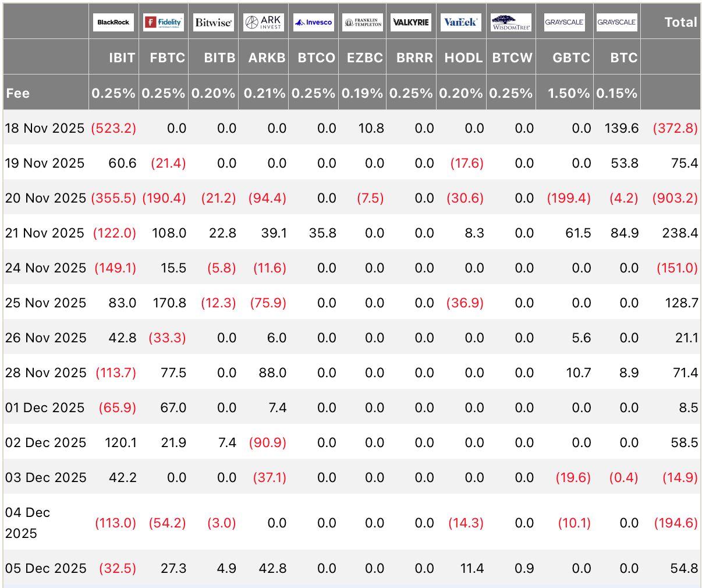Click the WisdomTree logo
The image size is (702, 588).
tap(511, 22)
